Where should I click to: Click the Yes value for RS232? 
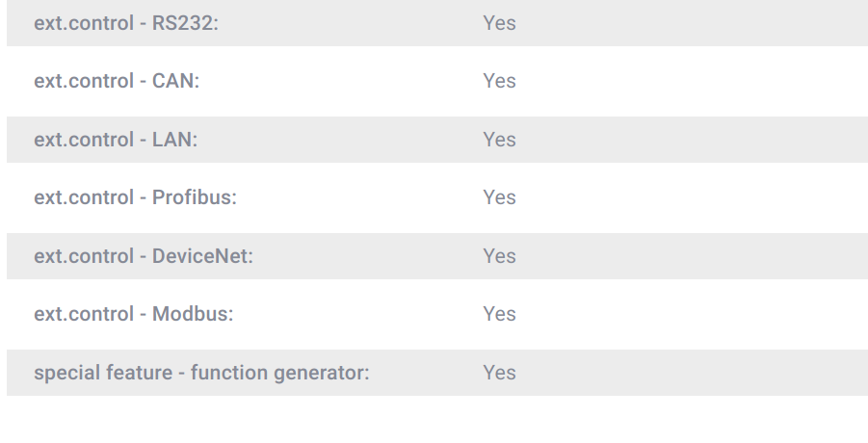(499, 23)
